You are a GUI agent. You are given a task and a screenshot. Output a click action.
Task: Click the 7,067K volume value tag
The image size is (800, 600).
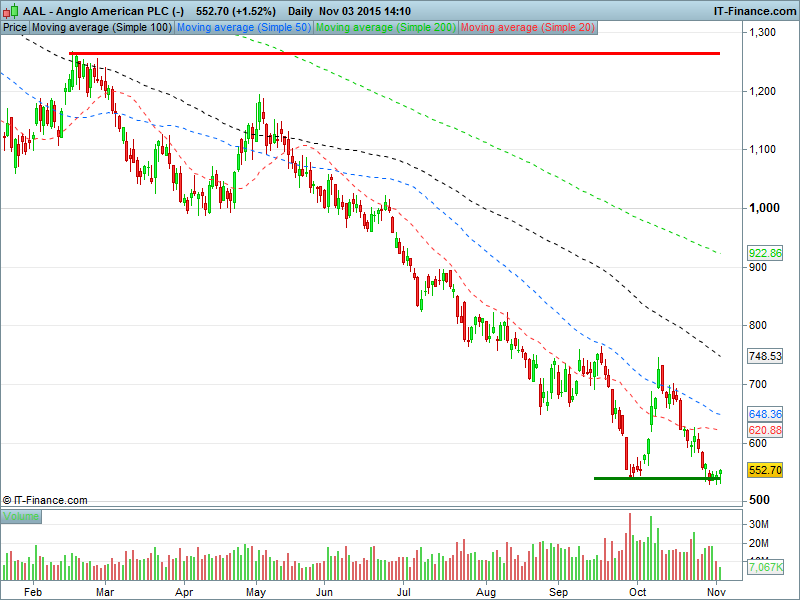(765, 568)
